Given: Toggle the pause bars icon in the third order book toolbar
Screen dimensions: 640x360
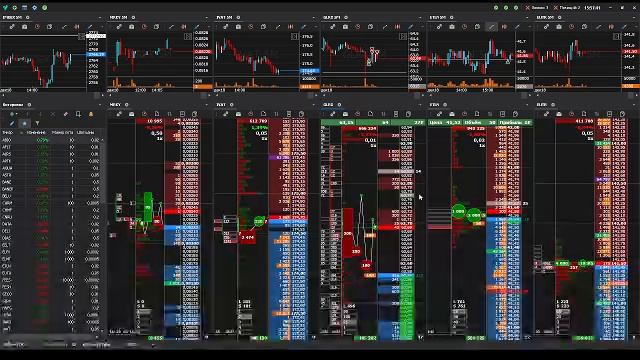Looking at the screenshot, I should tap(276, 114).
